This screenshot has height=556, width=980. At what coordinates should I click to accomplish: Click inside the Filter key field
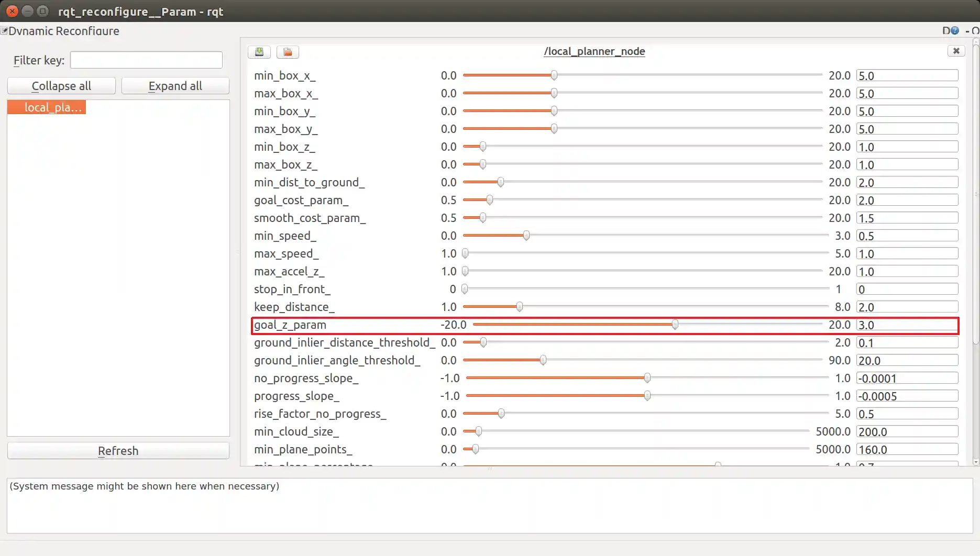[146, 60]
